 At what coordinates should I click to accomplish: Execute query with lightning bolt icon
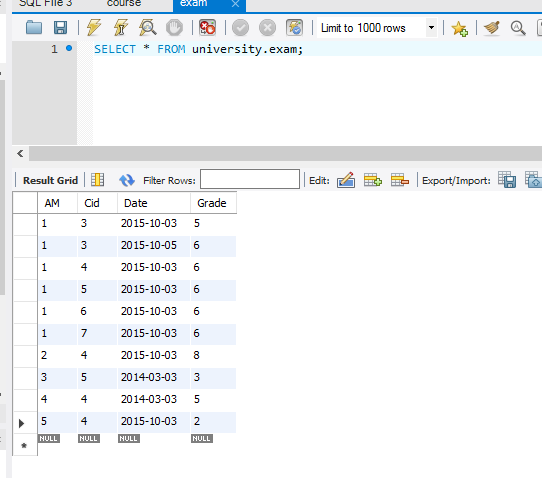point(94,28)
